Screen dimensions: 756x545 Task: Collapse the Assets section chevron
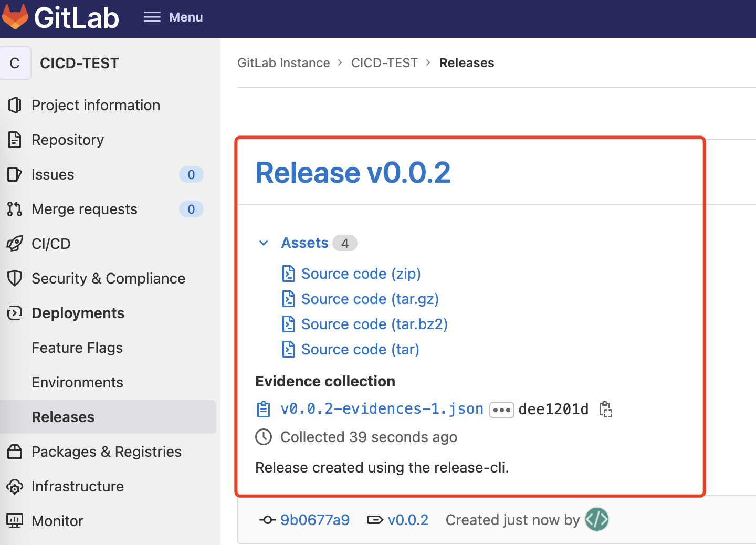[264, 243]
